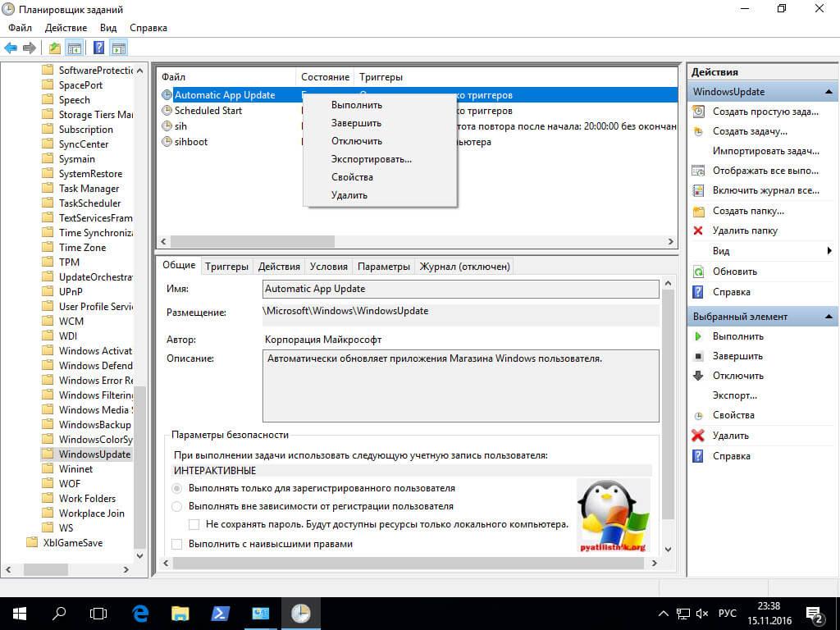Screen dimensions: 840x630
Task: Collapse the Выбранный элемент section
Action: 829,317
